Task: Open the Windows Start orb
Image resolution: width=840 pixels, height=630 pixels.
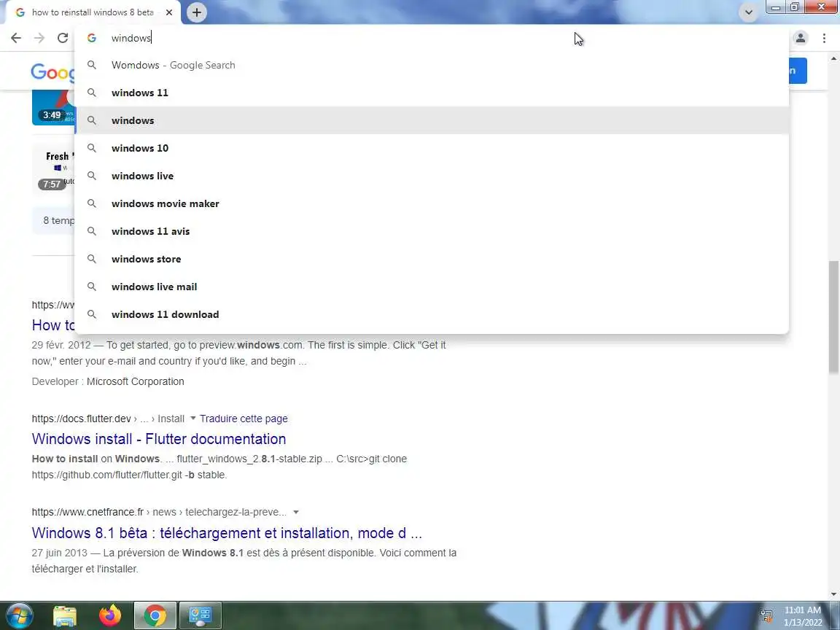Action: 19,615
